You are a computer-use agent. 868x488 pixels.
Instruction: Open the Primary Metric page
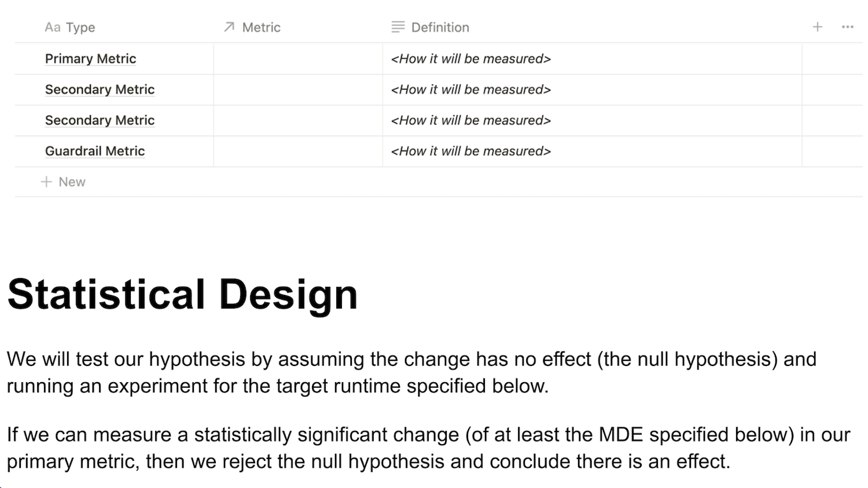point(90,59)
